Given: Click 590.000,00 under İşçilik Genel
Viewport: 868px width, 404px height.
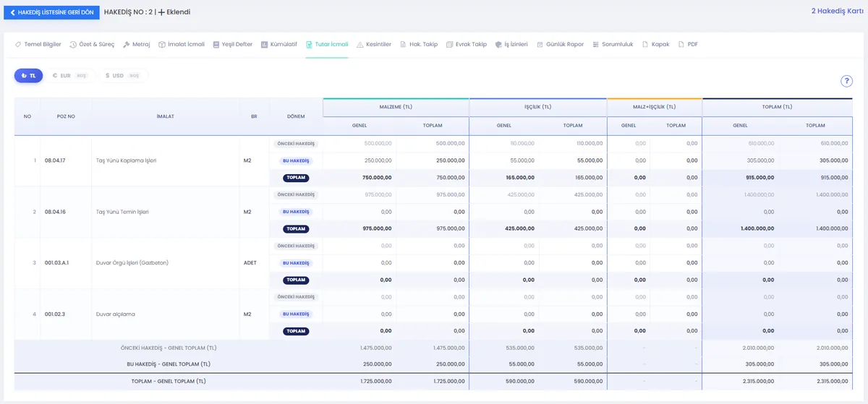Looking at the screenshot, I should 520,382.
